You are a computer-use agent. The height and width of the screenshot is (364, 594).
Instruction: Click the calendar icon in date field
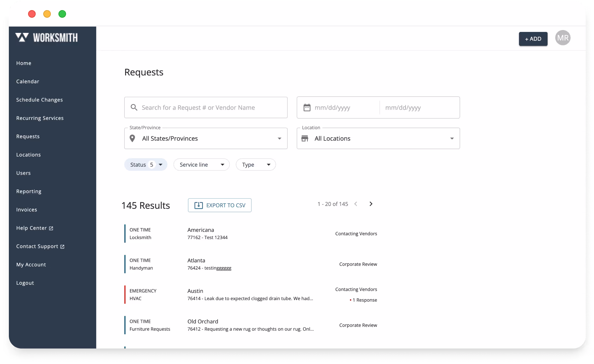(x=307, y=108)
